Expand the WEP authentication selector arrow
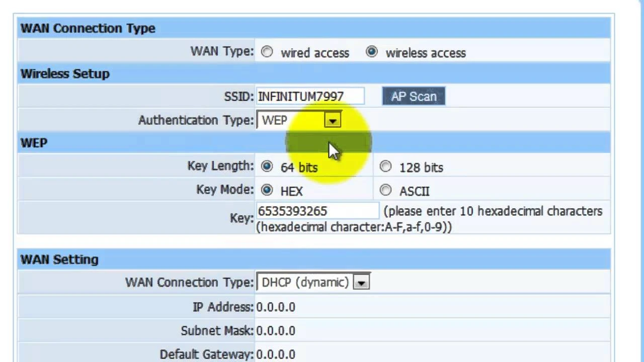The width and height of the screenshot is (644, 362). point(333,120)
